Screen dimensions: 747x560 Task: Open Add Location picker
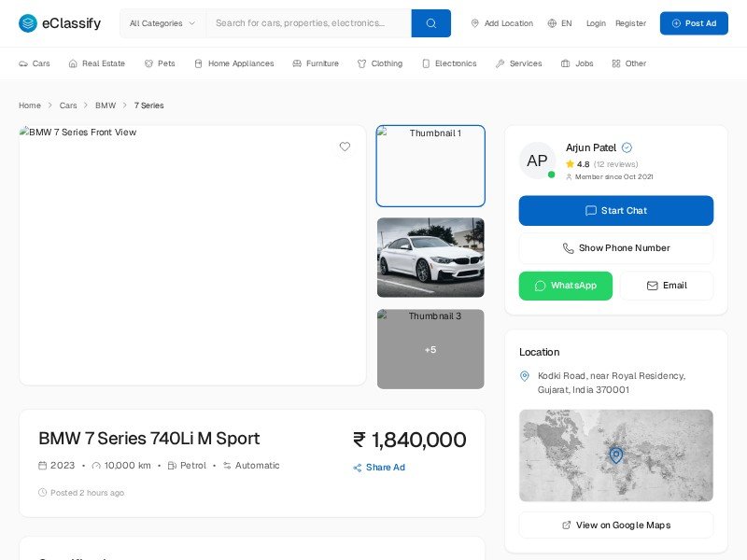click(x=501, y=23)
